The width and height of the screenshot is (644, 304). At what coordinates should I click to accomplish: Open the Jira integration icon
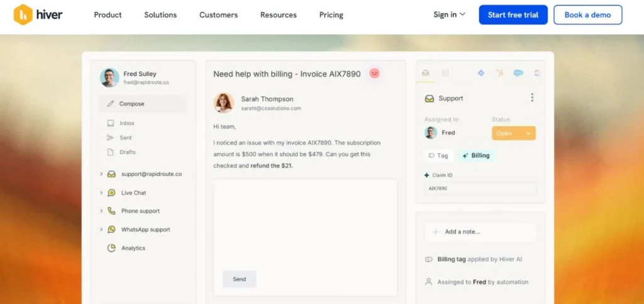pos(481,73)
